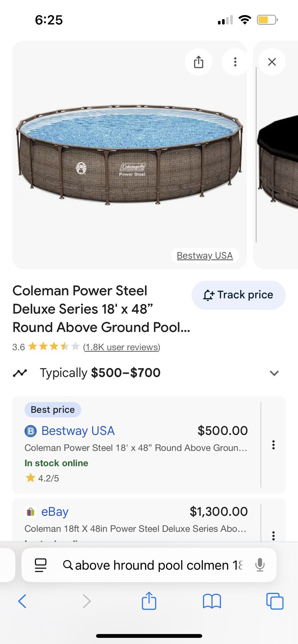Go back with Safari back arrow
Screen dimensions: 298x644
[22, 601]
